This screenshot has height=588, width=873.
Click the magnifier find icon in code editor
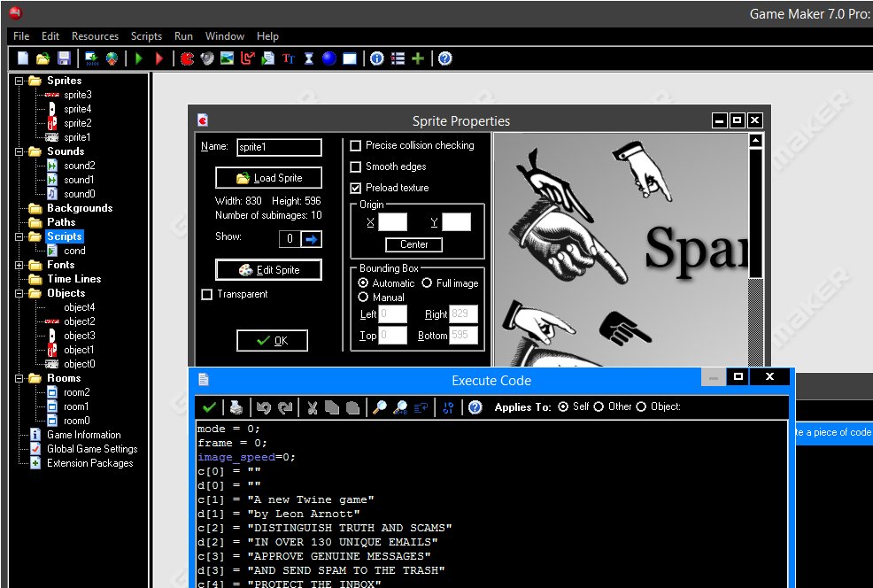379,407
